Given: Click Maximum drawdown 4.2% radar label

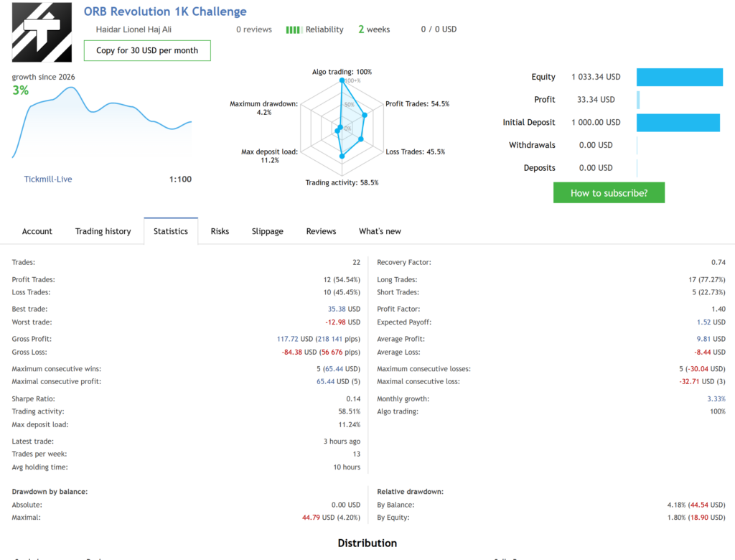Looking at the screenshot, I should (x=264, y=108).
